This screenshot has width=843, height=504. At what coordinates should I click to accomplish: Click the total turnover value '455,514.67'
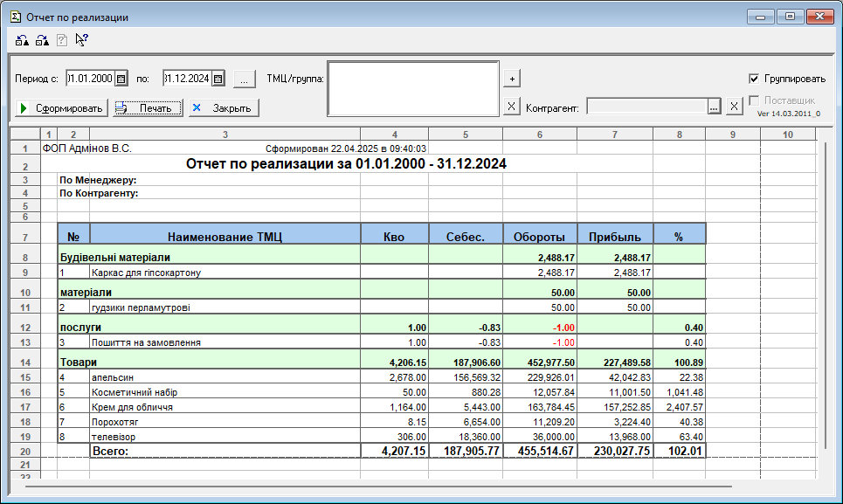click(546, 451)
